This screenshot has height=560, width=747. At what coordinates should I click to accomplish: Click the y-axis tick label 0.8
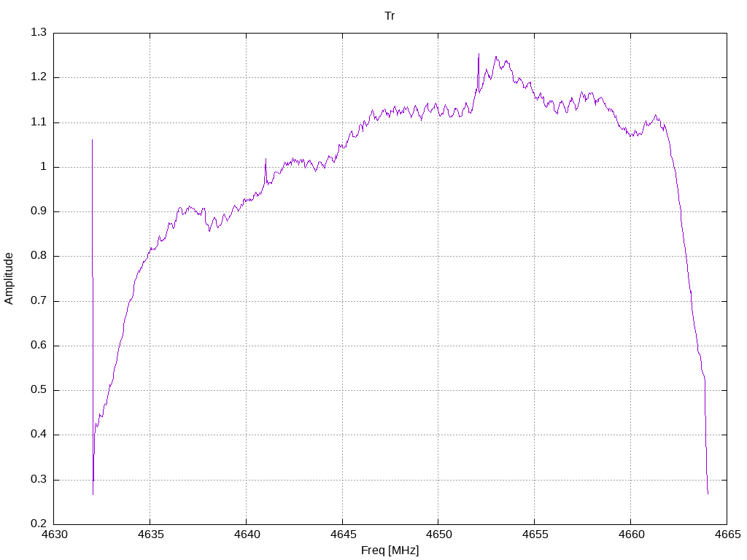[39, 256]
